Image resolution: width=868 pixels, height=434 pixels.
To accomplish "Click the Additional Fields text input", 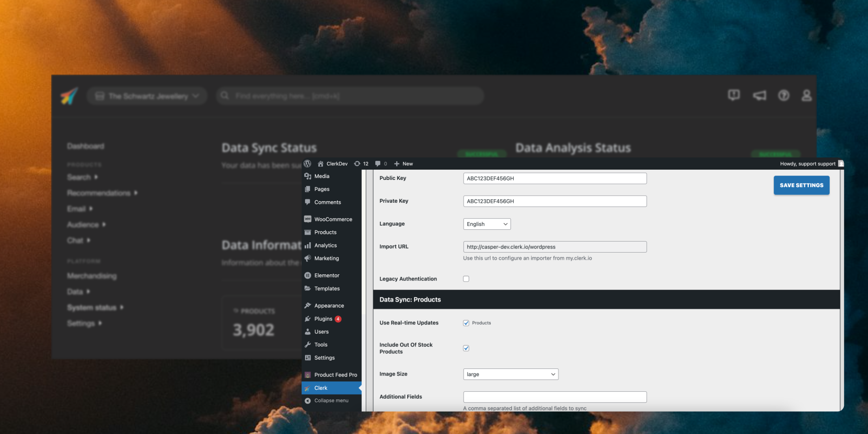I will [x=554, y=397].
